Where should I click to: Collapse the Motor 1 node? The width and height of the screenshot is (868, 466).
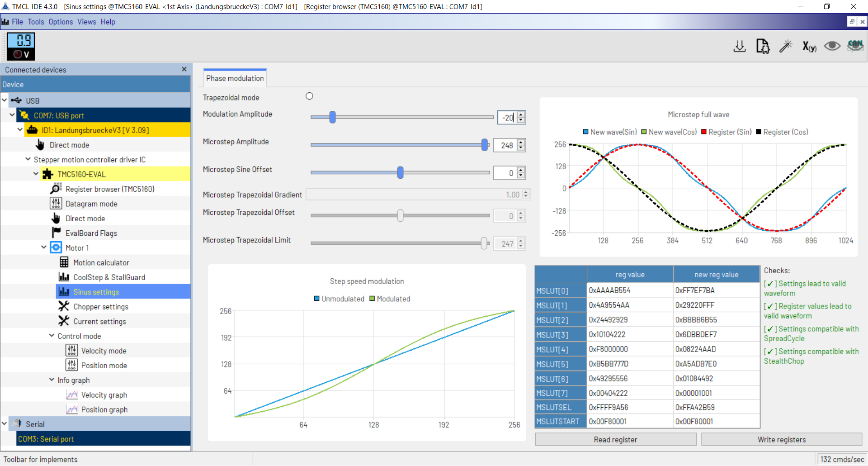[44, 247]
